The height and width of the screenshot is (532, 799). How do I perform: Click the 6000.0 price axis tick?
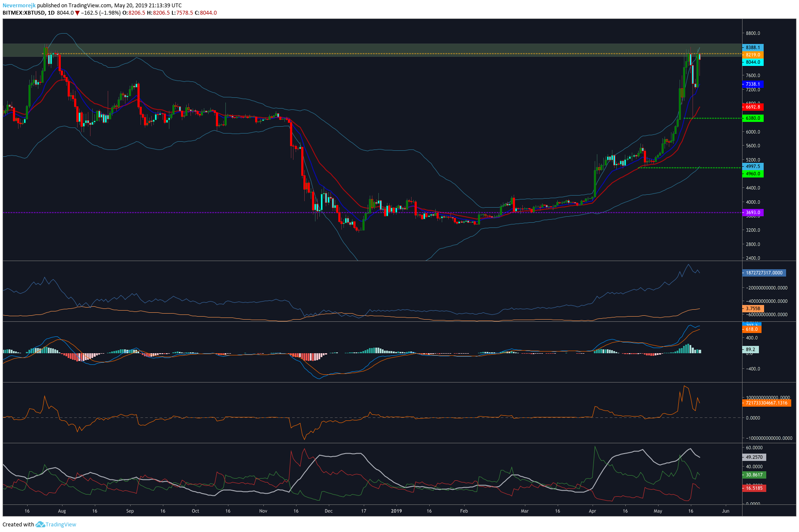coord(753,132)
